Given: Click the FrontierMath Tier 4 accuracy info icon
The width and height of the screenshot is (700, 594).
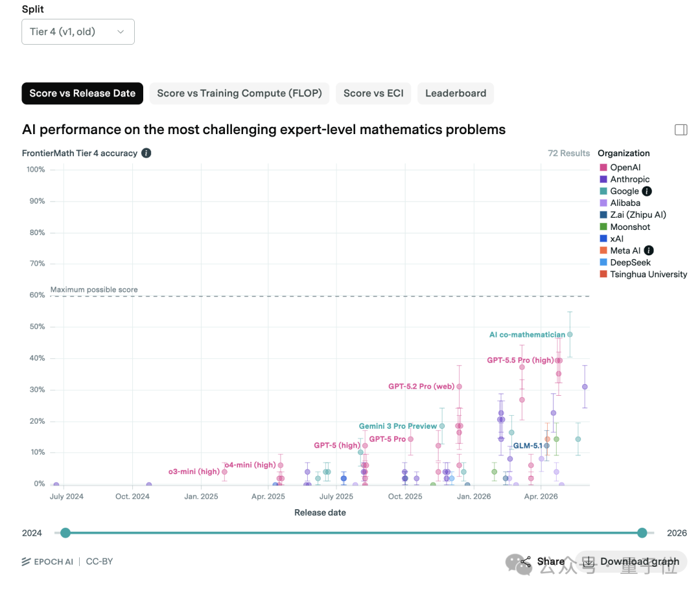Looking at the screenshot, I should pos(146,153).
